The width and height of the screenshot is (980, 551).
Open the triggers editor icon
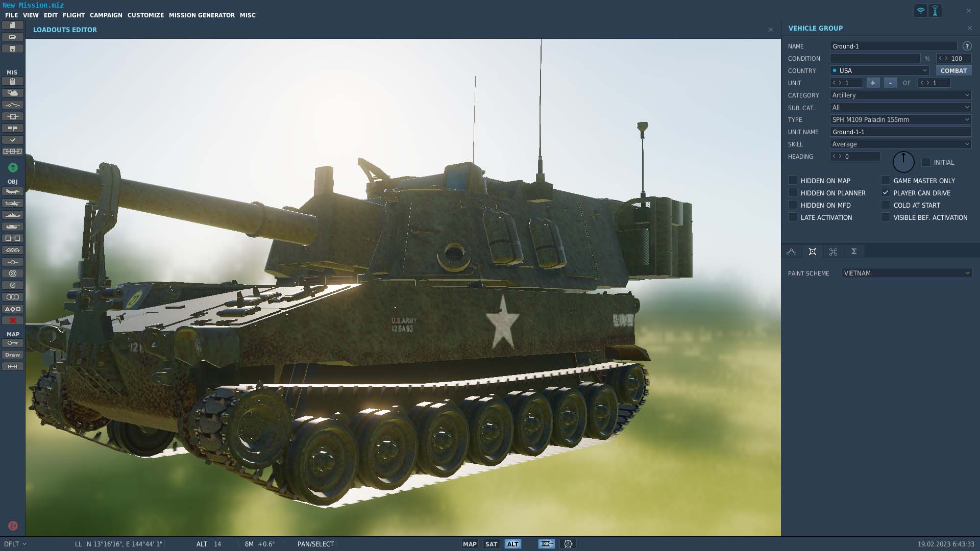12,105
